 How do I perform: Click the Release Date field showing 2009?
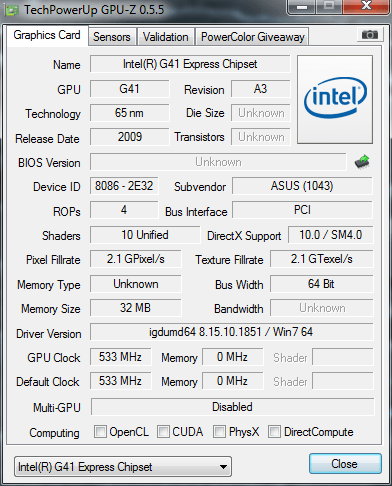[x=129, y=137]
